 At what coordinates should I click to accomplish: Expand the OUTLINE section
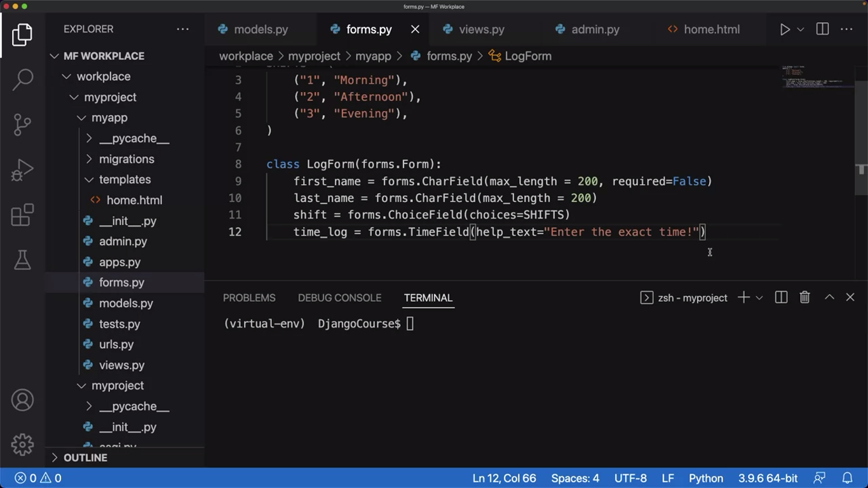[85, 457]
